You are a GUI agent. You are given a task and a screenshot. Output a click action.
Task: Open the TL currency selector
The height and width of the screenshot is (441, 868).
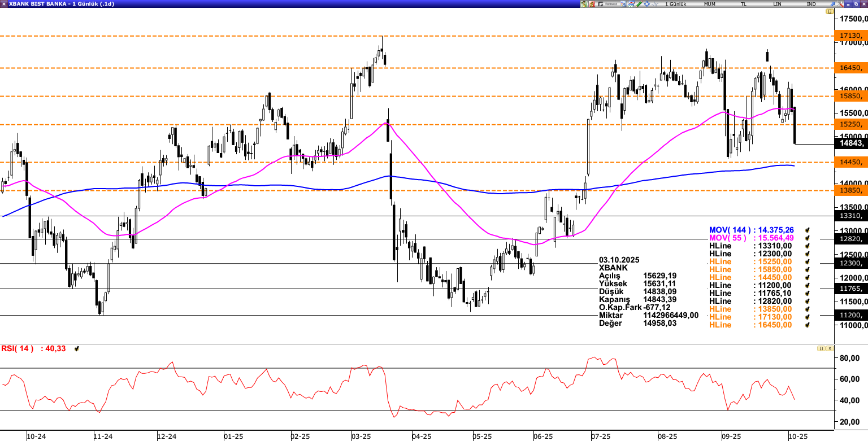point(744,4)
